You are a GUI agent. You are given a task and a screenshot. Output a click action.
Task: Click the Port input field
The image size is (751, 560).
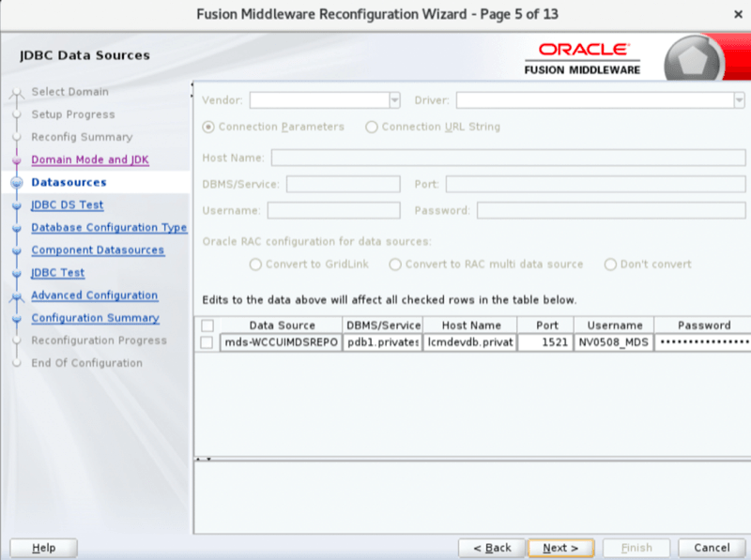tap(595, 184)
